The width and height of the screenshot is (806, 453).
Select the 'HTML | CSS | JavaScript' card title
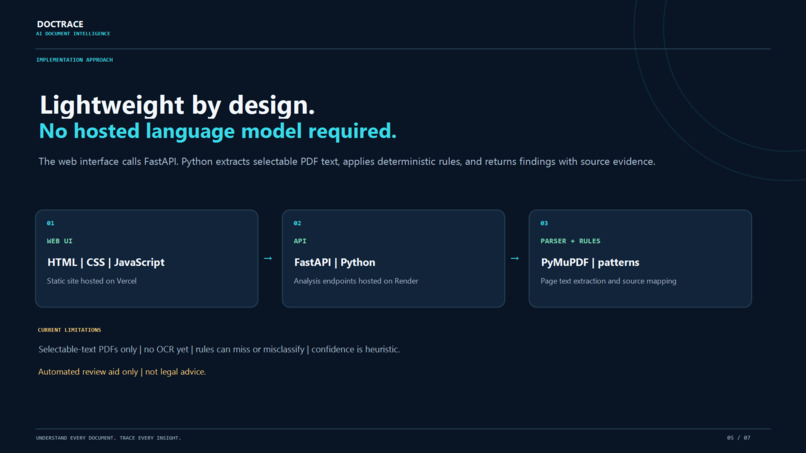point(106,262)
